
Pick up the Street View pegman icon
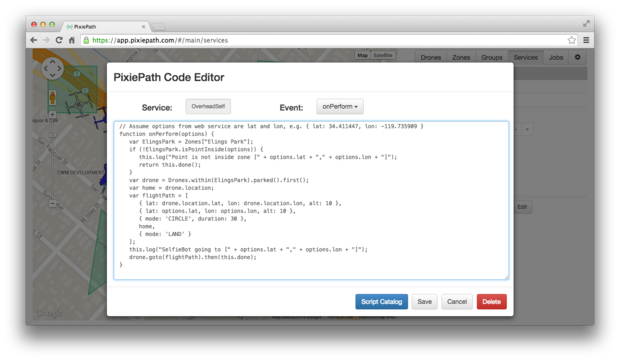(x=53, y=97)
